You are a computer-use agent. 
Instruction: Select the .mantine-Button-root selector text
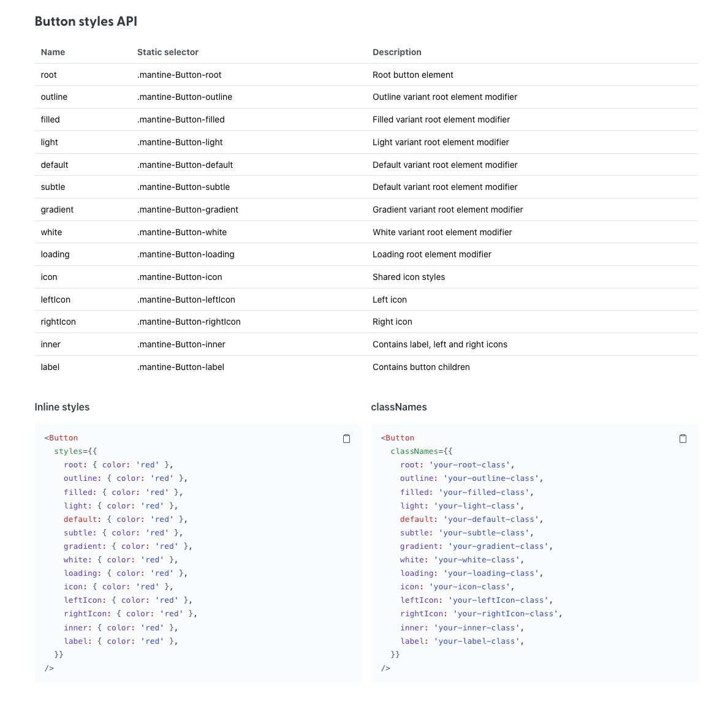tap(179, 74)
